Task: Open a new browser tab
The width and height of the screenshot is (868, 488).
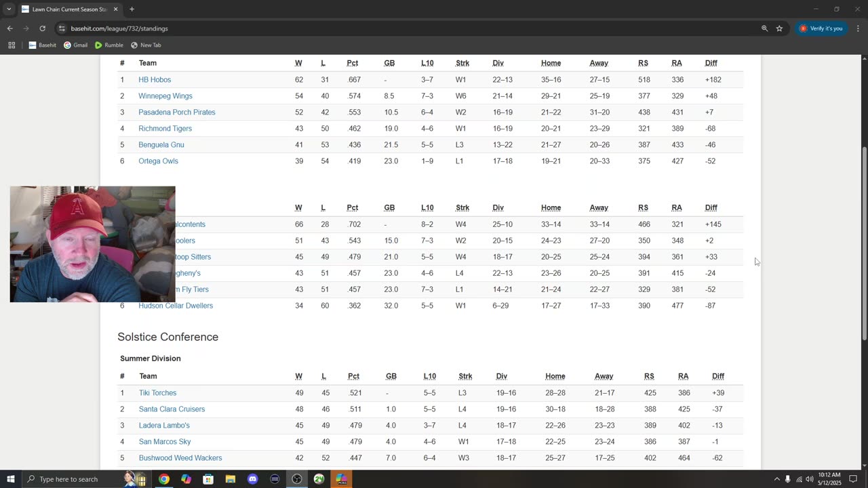Action: 132,9
